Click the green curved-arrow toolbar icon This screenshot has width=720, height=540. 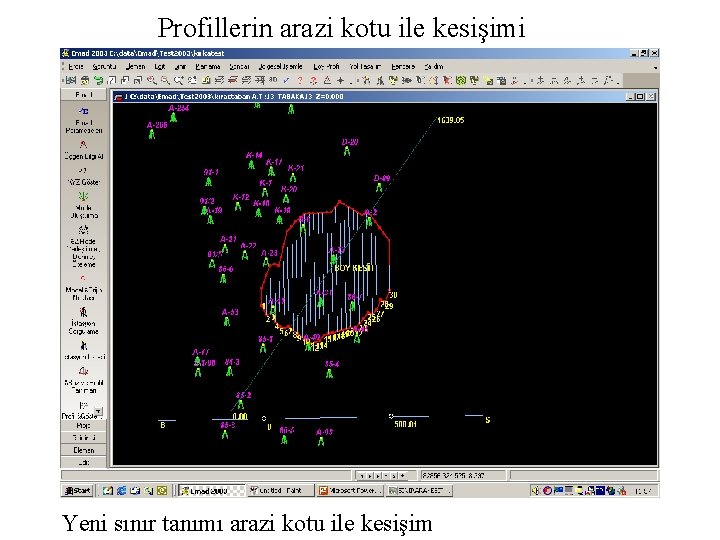pyautogui.click(x=98, y=81)
